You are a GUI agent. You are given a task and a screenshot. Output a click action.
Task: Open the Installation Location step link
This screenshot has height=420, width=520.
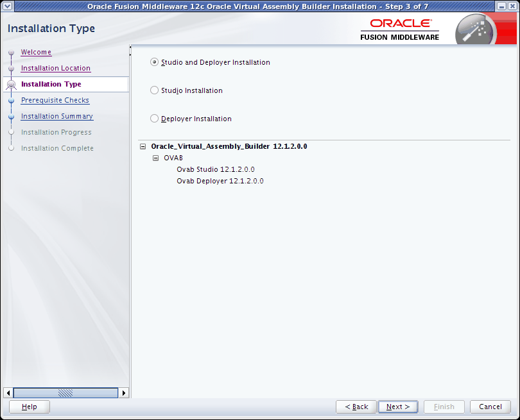pyautogui.click(x=56, y=68)
